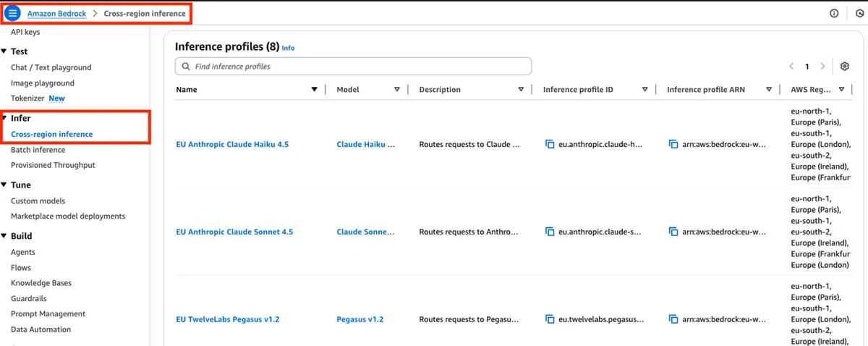The image size is (868, 346).
Task: Click New badge next to Tokenizer
Action: [x=56, y=98]
